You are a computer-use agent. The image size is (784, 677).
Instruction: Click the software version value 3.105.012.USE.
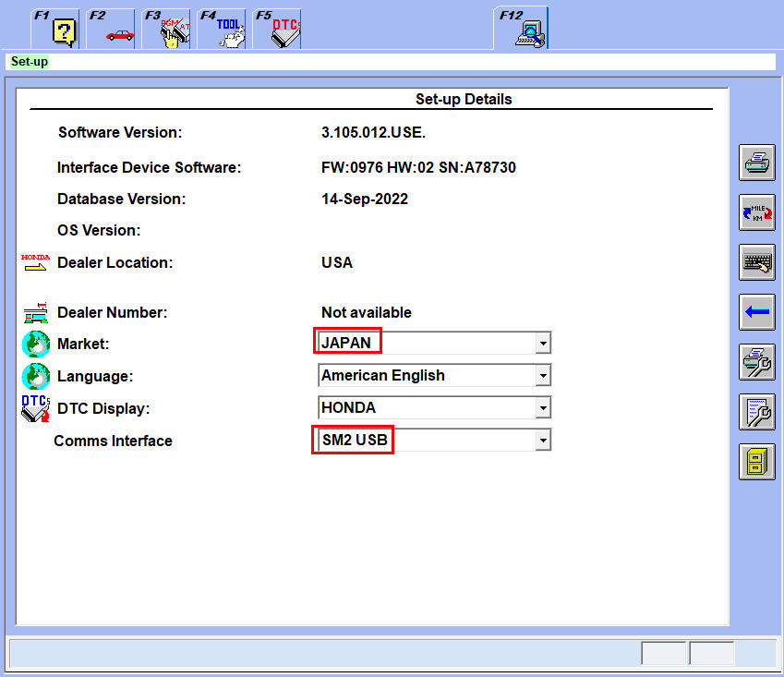tap(373, 132)
